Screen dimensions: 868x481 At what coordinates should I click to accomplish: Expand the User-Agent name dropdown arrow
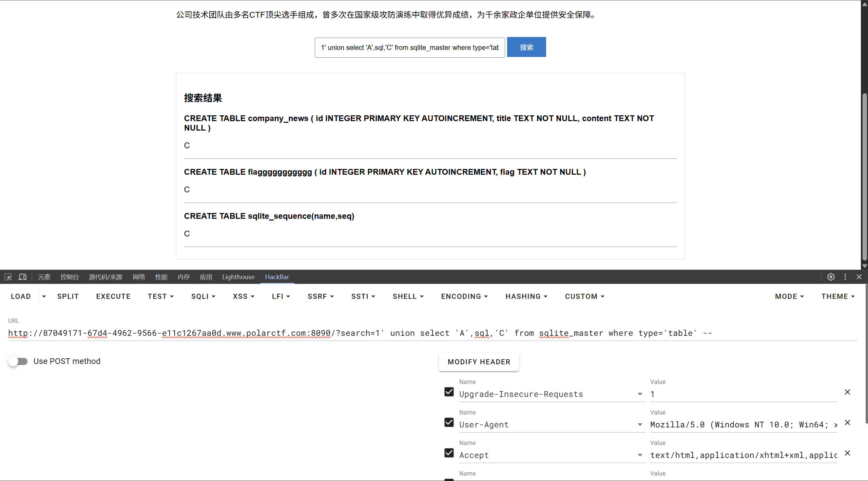[640, 425]
